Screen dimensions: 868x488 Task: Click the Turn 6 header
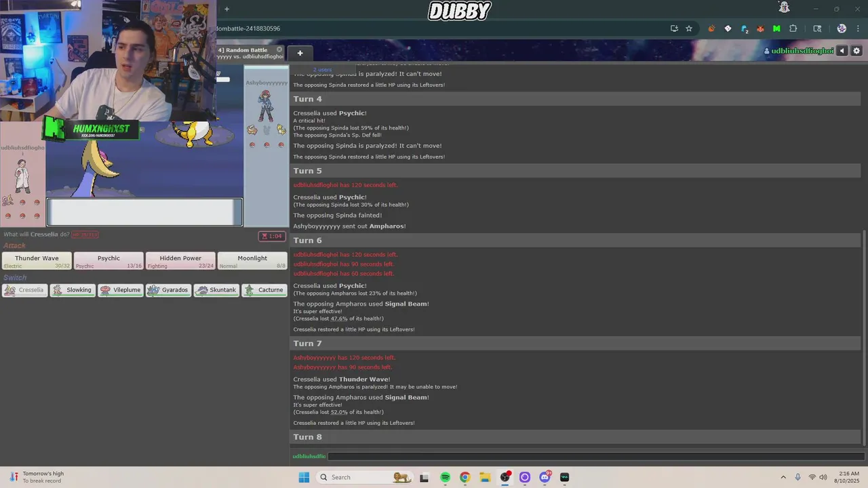pyautogui.click(x=576, y=241)
